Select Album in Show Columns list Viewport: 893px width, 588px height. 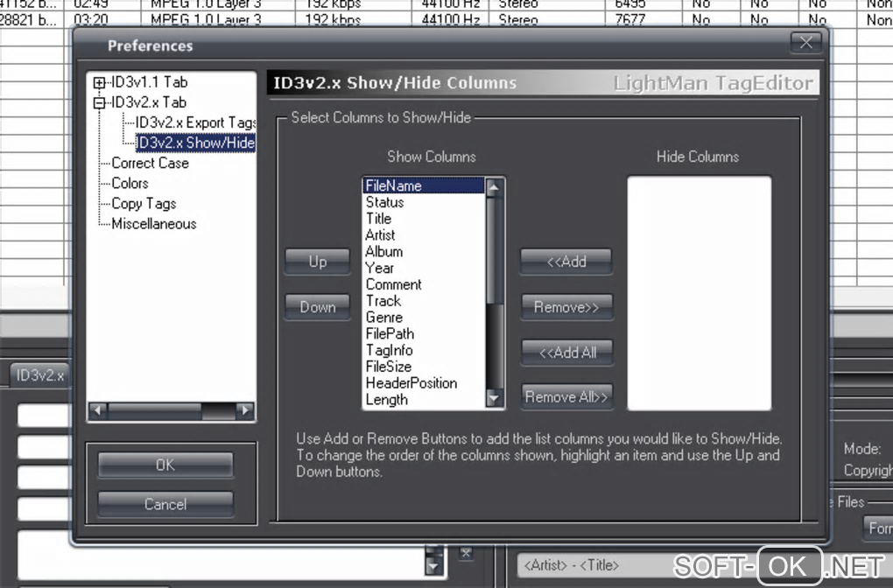coord(423,252)
